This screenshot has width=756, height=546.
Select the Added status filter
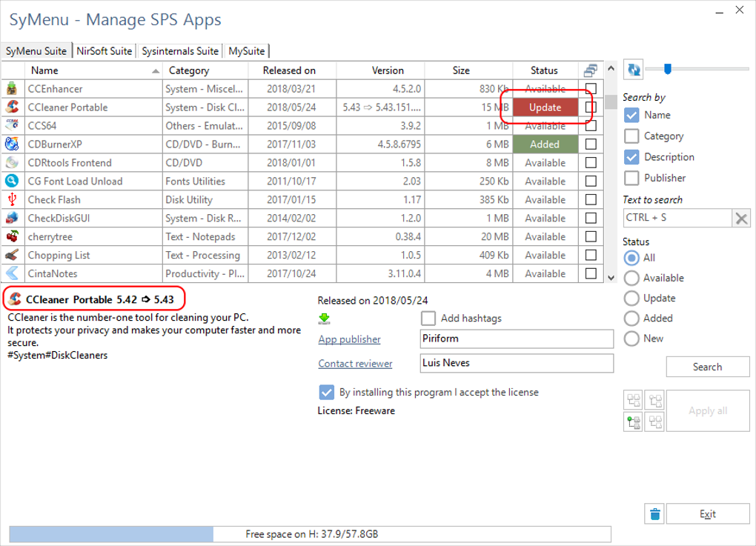coord(631,318)
